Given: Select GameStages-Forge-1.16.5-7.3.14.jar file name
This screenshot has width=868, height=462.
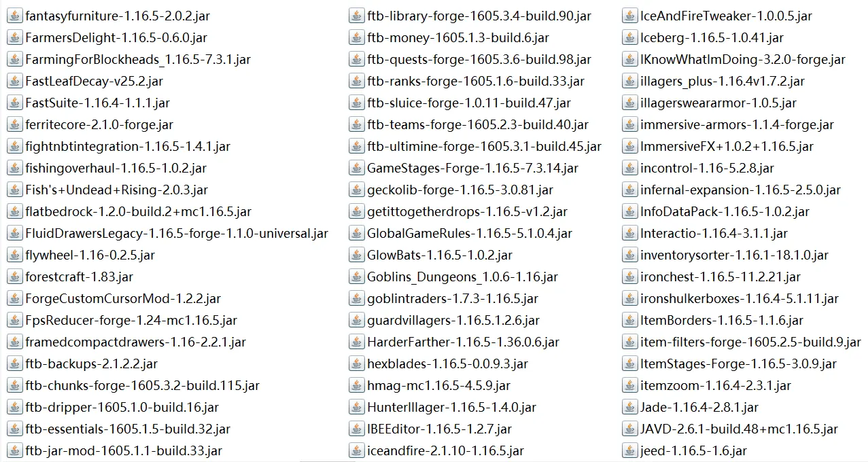Looking at the screenshot, I should click(x=472, y=168).
